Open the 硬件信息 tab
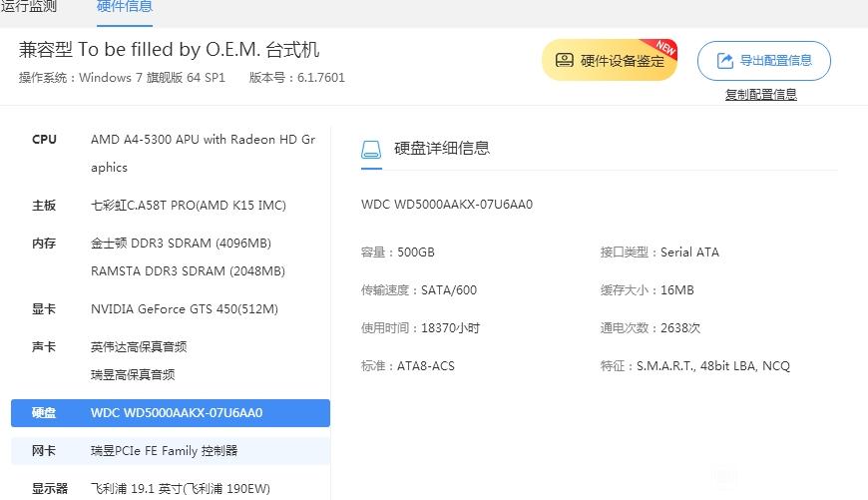 [x=125, y=7]
